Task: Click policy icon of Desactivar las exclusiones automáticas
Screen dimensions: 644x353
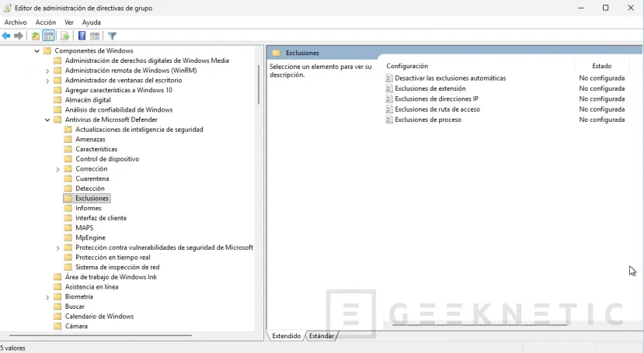Action: click(x=389, y=78)
